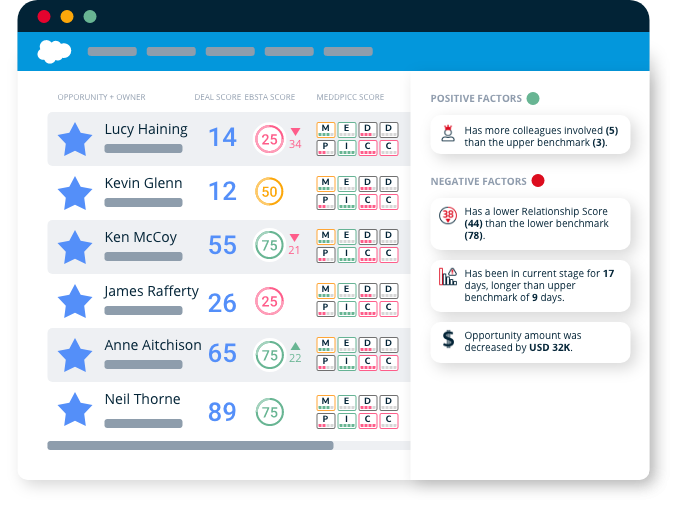Screen dimensions: 677x508
Task: Open the Neil Thorne opportunity name
Action: tap(142, 399)
